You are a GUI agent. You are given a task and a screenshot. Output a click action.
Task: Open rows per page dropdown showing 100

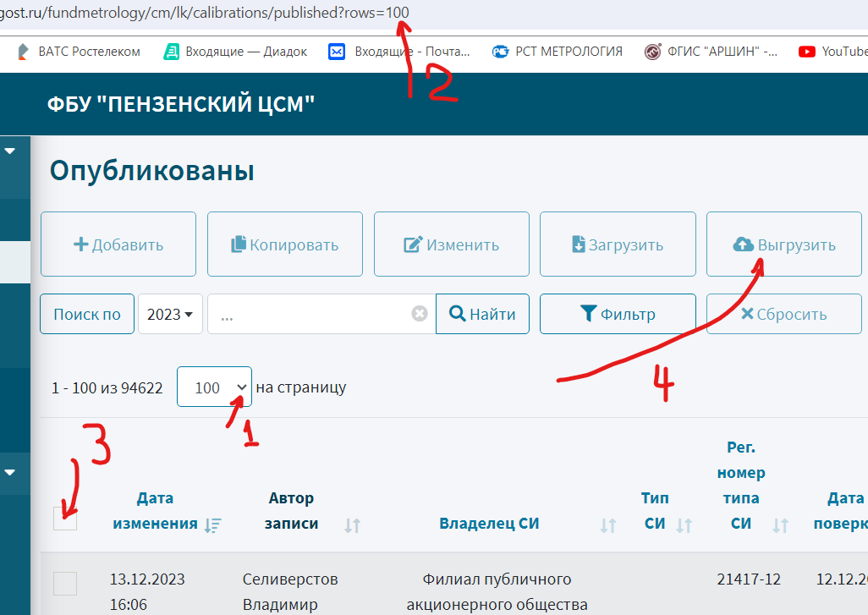pos(214,387)
